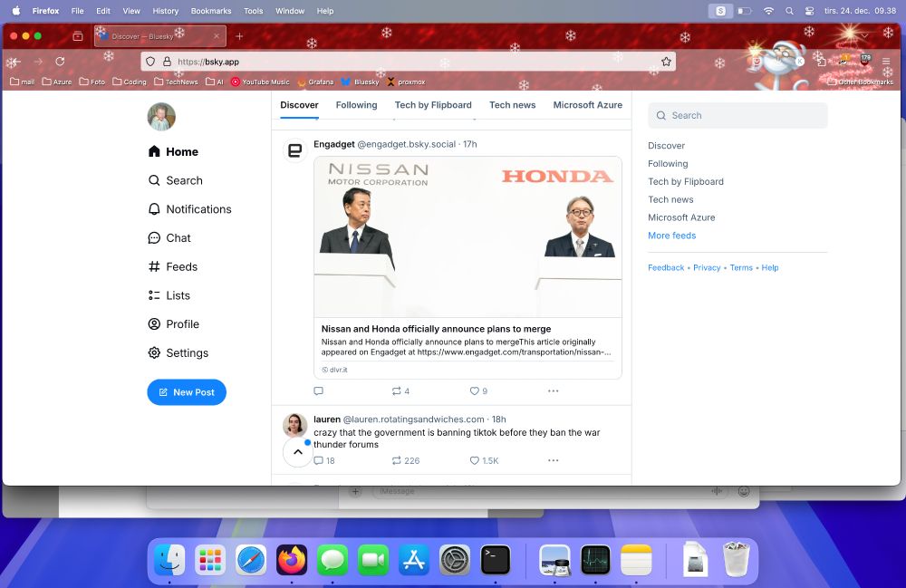Open Following link in right panel
906x588 pixels.
668,163
